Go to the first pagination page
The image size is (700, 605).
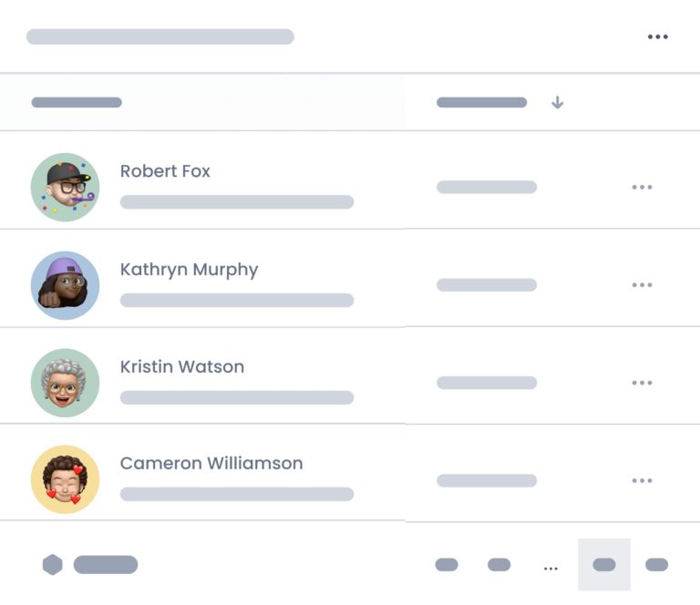(x=447, y=565)
